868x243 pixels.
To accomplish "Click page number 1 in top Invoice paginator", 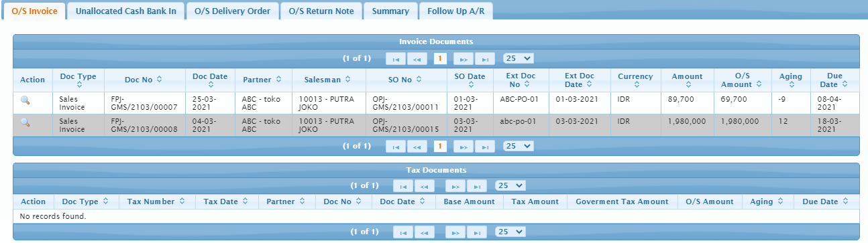I will (440, 59).
